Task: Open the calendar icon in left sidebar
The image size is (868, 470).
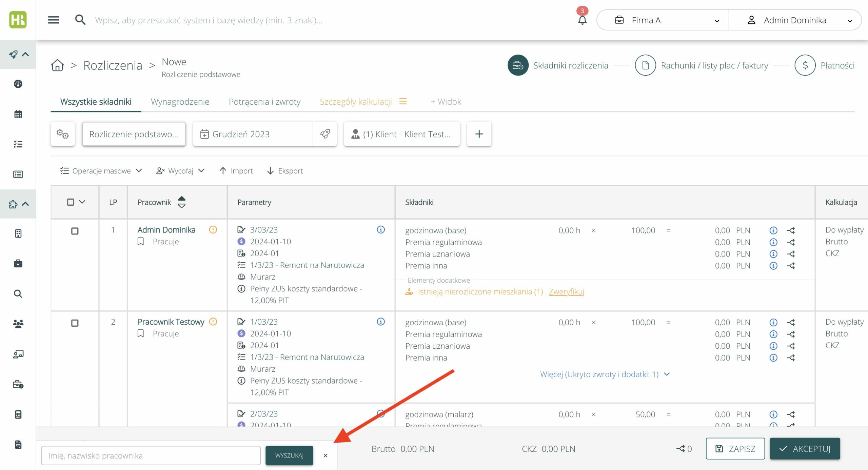Action: tap(18, 114)
